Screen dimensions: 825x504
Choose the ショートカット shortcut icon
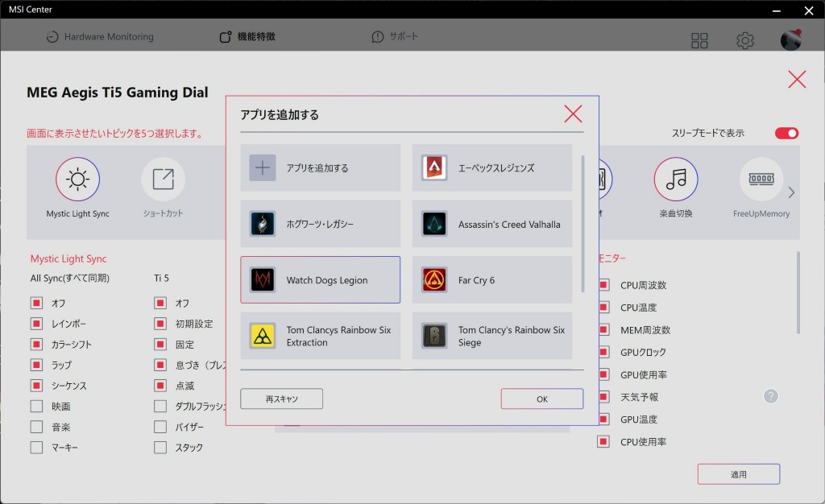[163, 180]
